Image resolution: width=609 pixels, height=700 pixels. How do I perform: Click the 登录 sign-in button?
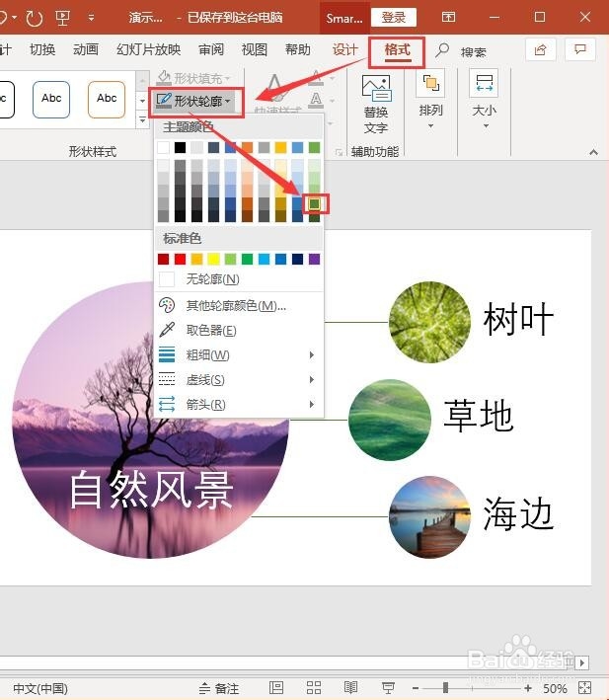[x=394, y=18]
